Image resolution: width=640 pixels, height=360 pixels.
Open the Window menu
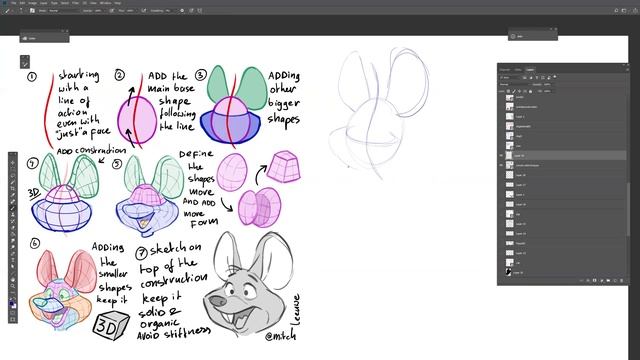[x=106, y=3]
